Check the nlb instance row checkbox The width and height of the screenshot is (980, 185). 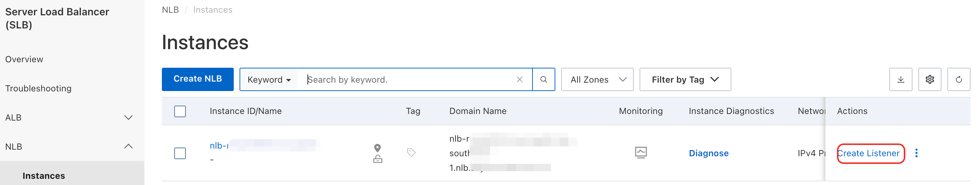tap(180, 153)
